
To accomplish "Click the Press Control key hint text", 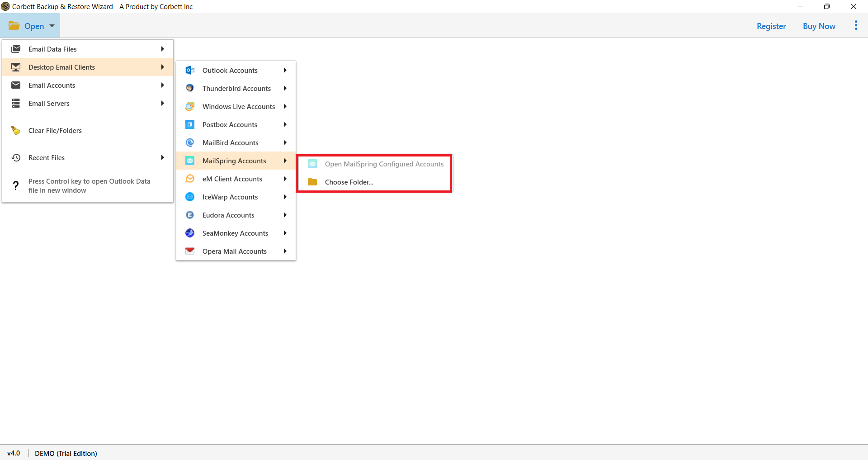I will click(x=89, y=185).
